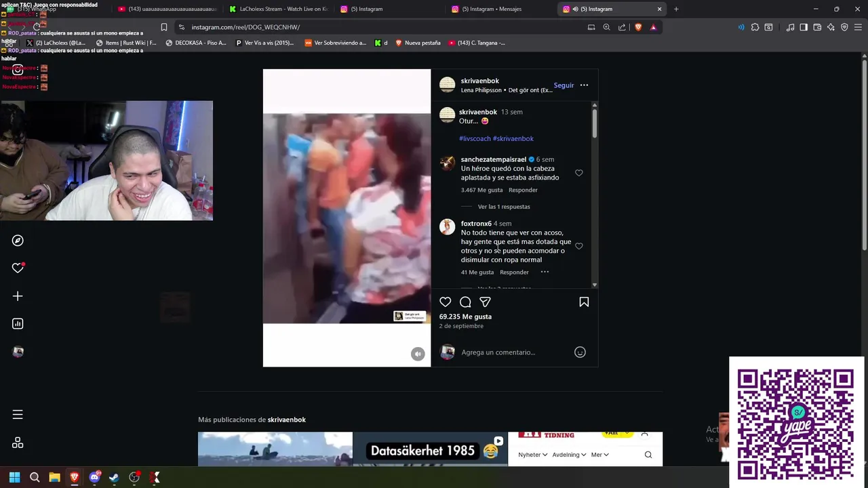Expand Avdelning dropdown in thumbnail

tap(569, 455)
